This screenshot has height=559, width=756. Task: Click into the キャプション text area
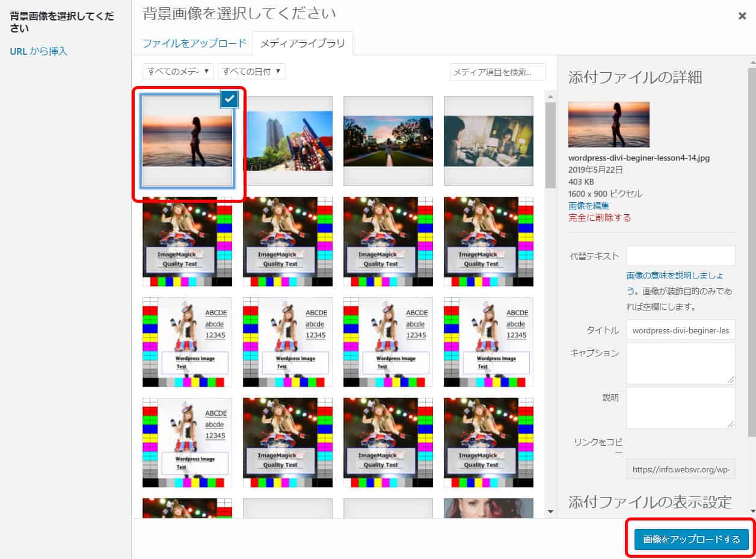pos(681,363)
